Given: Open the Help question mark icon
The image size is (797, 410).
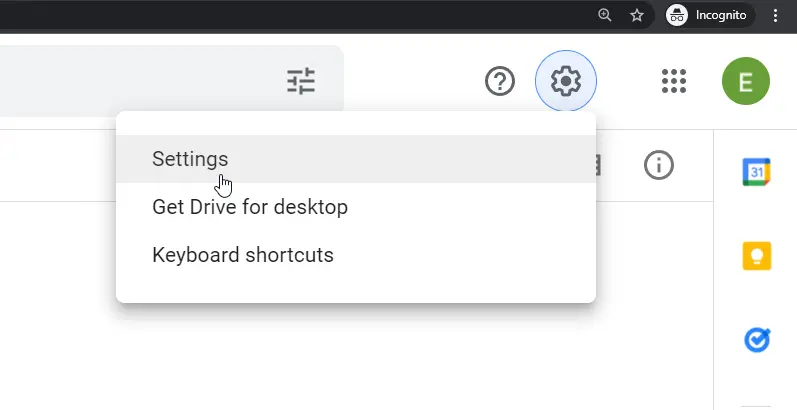Looking at the screenshot, I should [x=500, y=81].
